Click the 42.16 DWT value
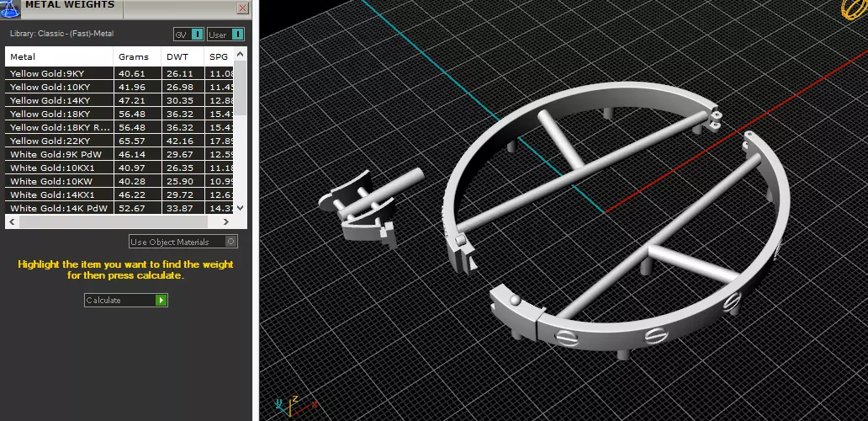Viewport: 868px width, 421px height. click(179, 141)
